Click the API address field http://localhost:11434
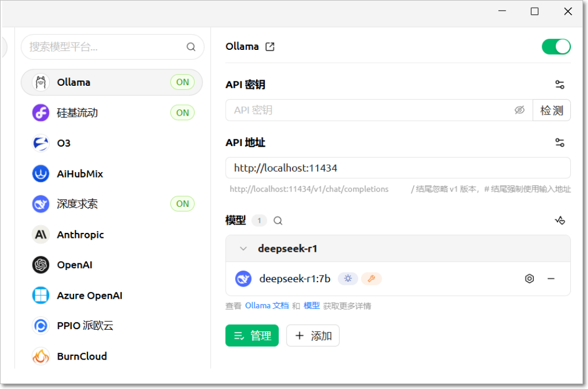 tap(398, 168)
